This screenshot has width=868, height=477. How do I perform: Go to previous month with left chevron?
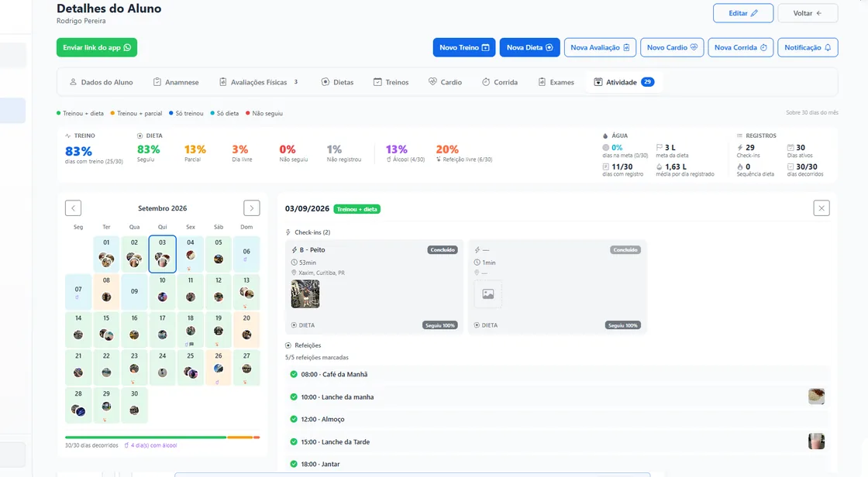click(x=73, y=208)
